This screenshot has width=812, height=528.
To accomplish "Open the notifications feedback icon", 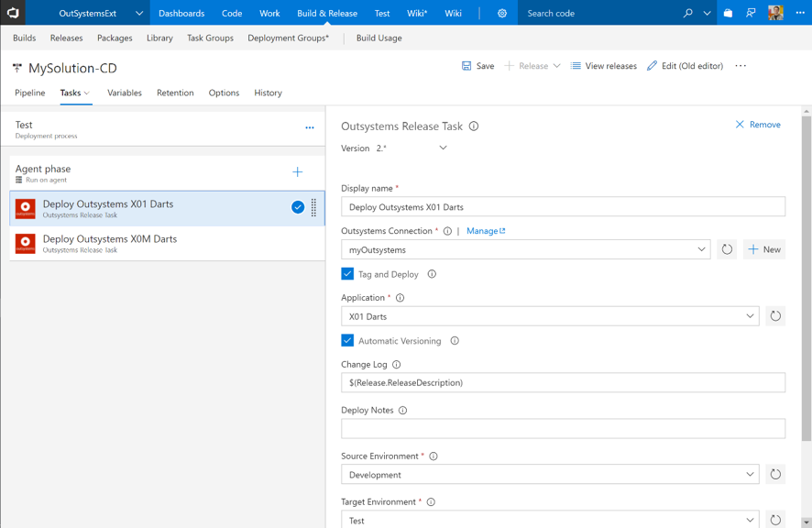I will [x=751, y=13].
